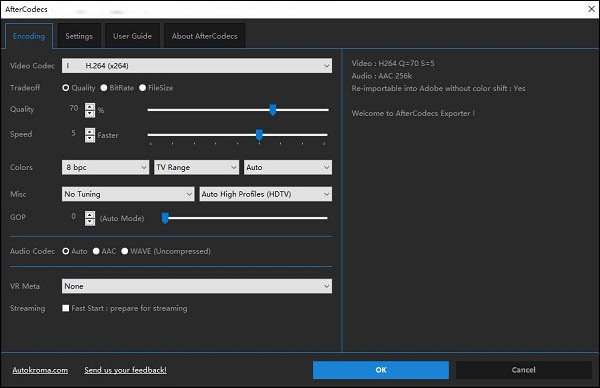Click the Quality value field showing 70
600x388 pixels.
(x=73, y=109)
